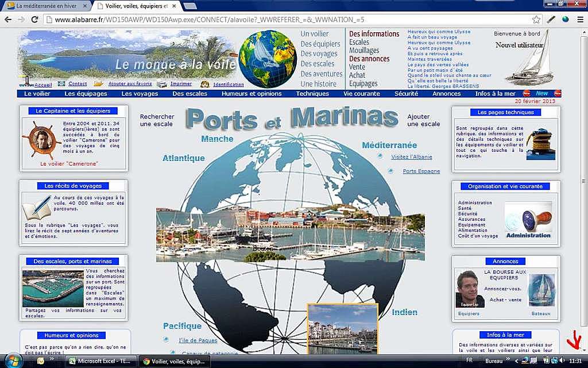588x368 pixels.
Task: Open Infos à la mer menu item
Action: pos(496,94)
